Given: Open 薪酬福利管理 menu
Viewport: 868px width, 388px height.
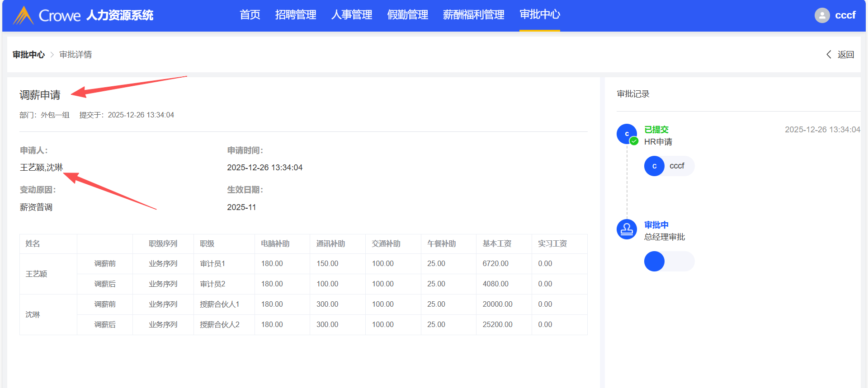Looking at the screenshot, I should [x=473, y=15].
